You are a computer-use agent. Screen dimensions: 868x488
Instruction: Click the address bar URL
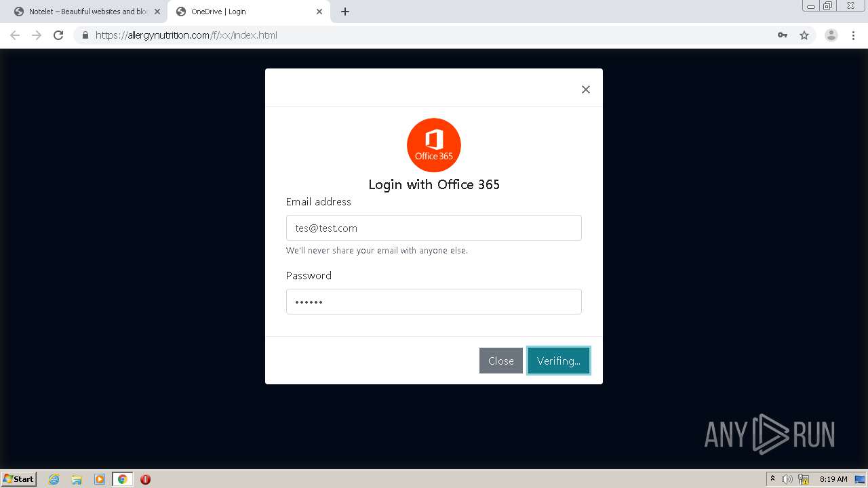point(186,35)
